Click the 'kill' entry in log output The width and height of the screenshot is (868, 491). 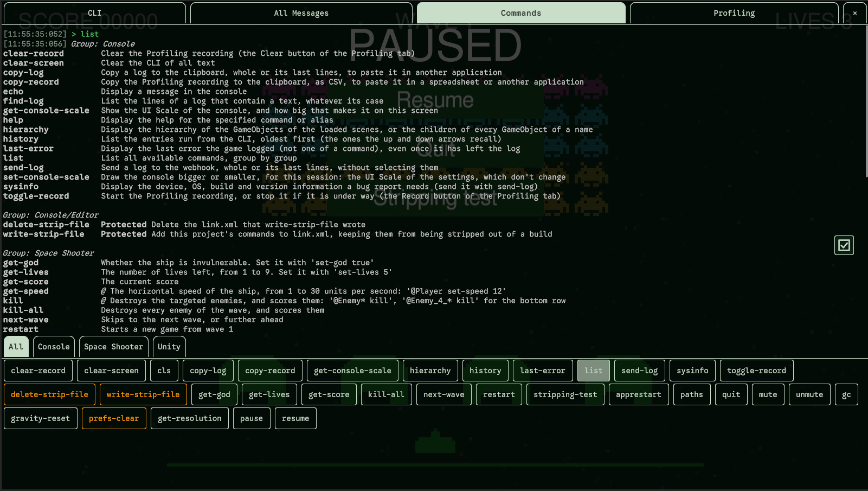[13, 301]
